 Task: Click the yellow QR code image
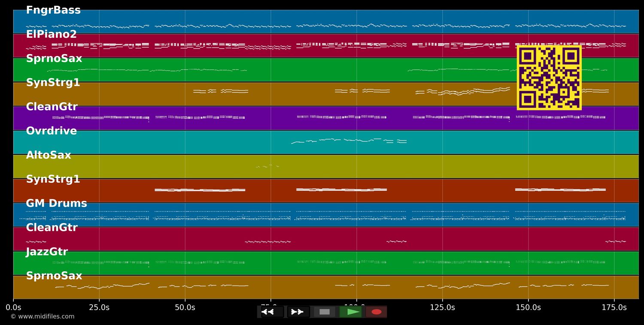549,78
